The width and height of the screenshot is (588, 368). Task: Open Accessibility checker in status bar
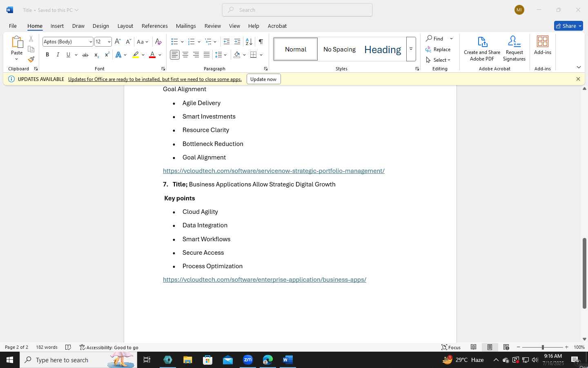[x=109, y=348]
